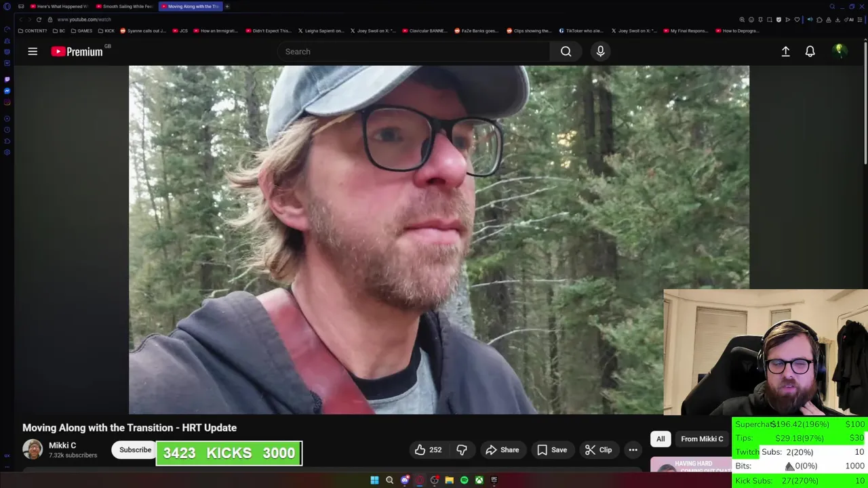Click the toolbar snapshot icon
Image resolution: width=868 pixels, height=488 pixels.
pyautogui.click(x=770, y=20)
